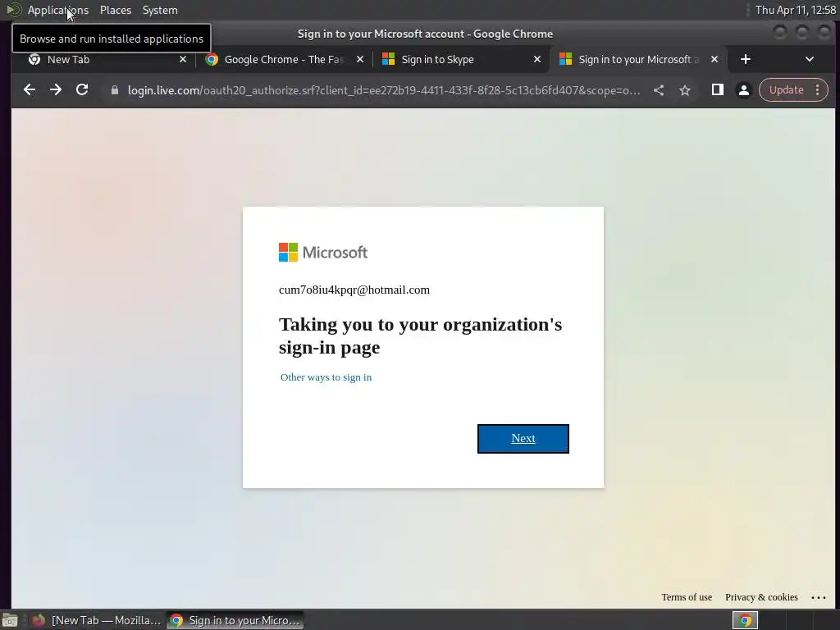This screenshot has height=630, width=840.
Task: Click the Chrome icon in the system tray
Action: click(745, 620)
